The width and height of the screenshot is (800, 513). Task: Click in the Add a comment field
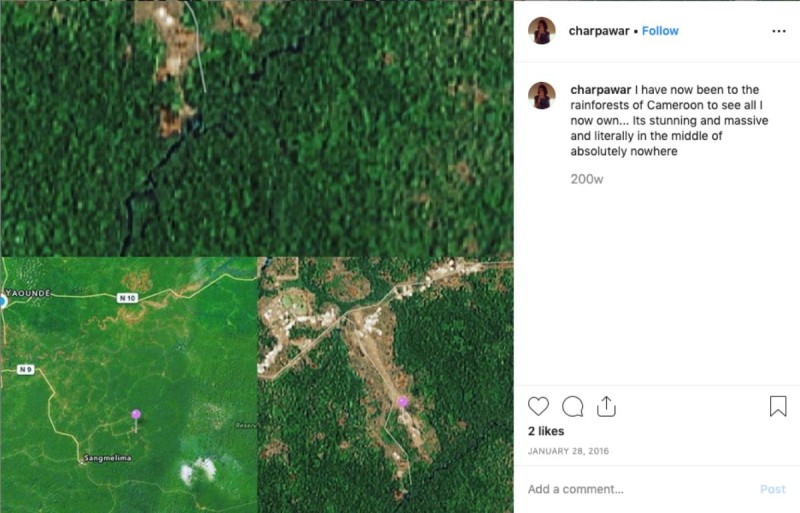[638, 489]
